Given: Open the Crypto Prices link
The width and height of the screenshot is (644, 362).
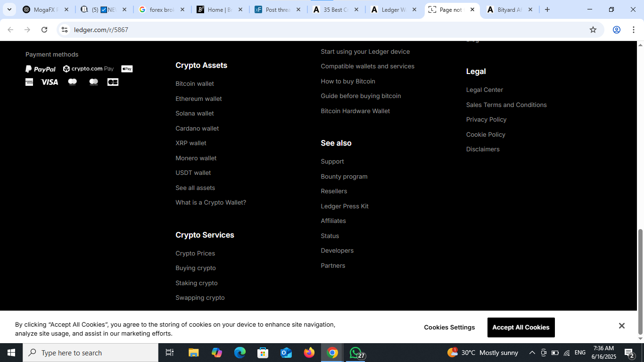Looking at the screenshot, I should 195,253.
